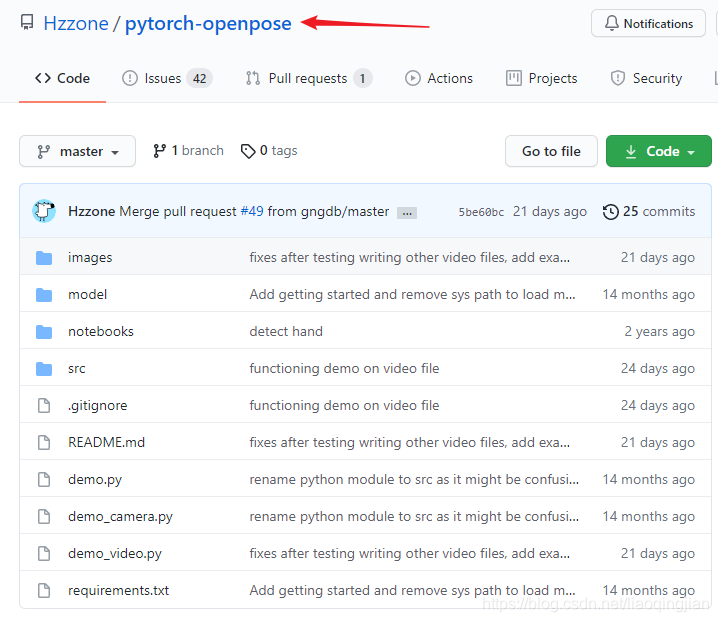Viewport: 718px width, 622px height.
Task: Open the Hzzone owner profile link
Action: click(x=76, y=23)
